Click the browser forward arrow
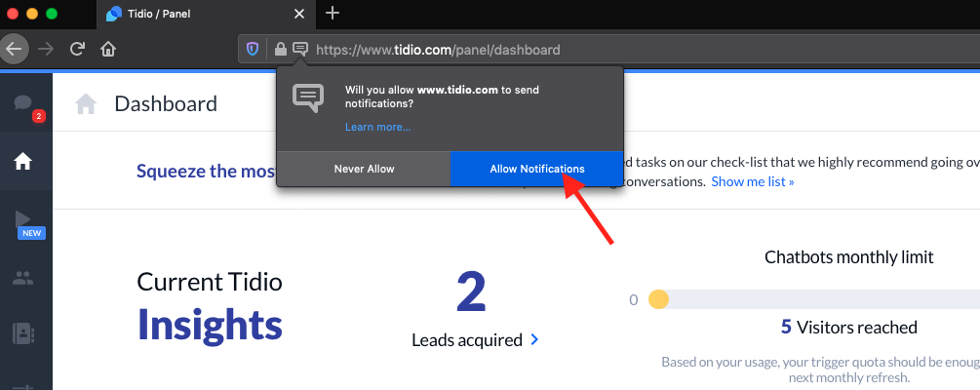The height and width of the screenshot is (390, 980). coord(46,49)
